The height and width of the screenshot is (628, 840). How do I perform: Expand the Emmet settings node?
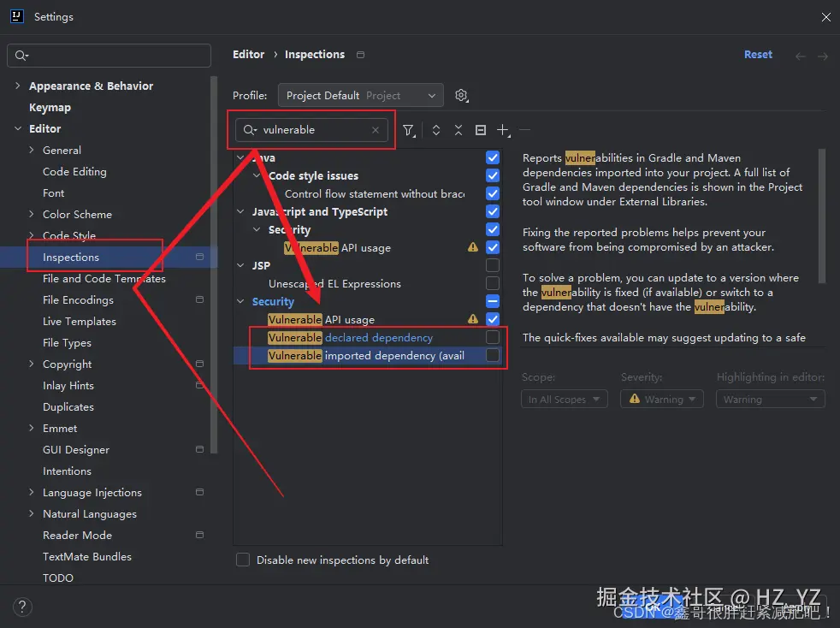pyautogui.click(x=31, y=428)
